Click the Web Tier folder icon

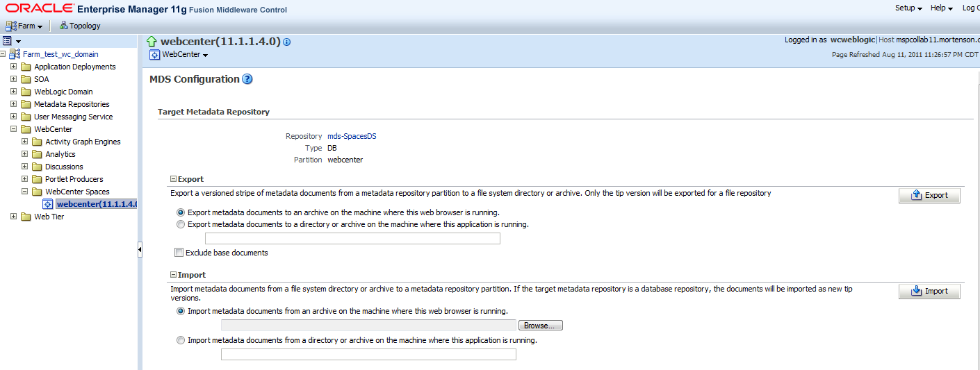click(x=26, y=217)
